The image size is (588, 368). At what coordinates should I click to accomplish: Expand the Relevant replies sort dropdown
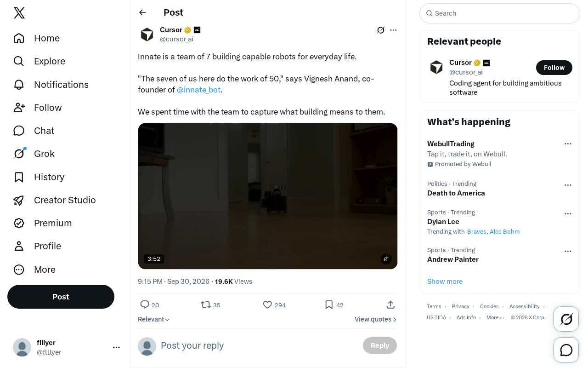tap(154, 319)
